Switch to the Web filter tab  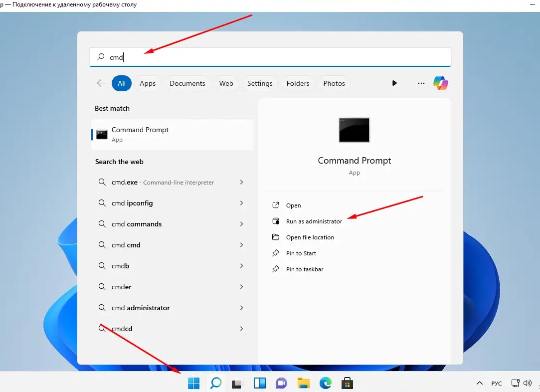pos(226,83)
